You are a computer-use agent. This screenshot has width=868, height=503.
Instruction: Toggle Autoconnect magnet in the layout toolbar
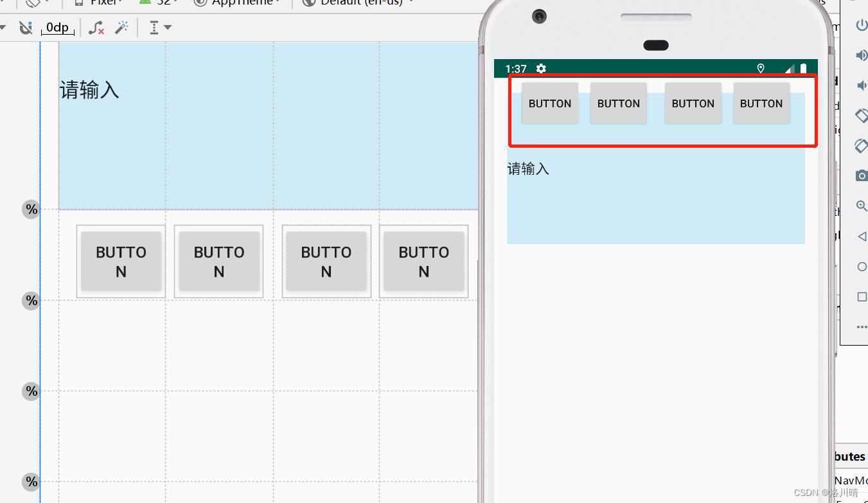click(x=26, y=27)
